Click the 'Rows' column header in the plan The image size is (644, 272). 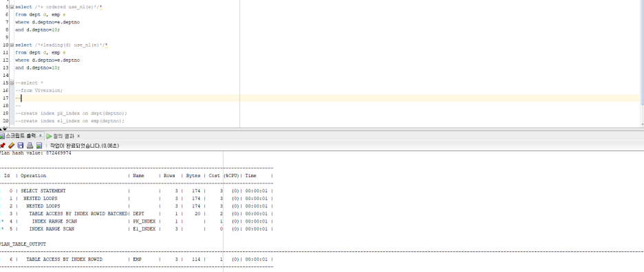click(169, 176)
